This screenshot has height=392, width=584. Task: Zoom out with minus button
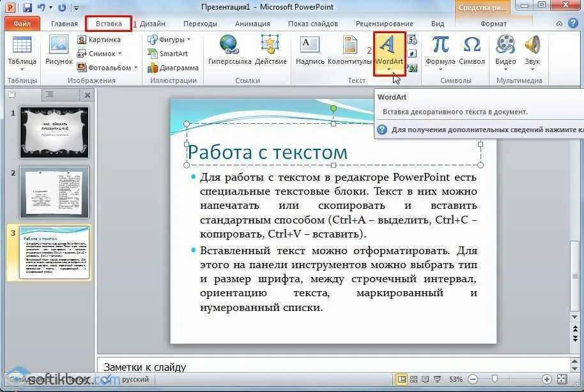pyautogui.click(x=473, y=379)
